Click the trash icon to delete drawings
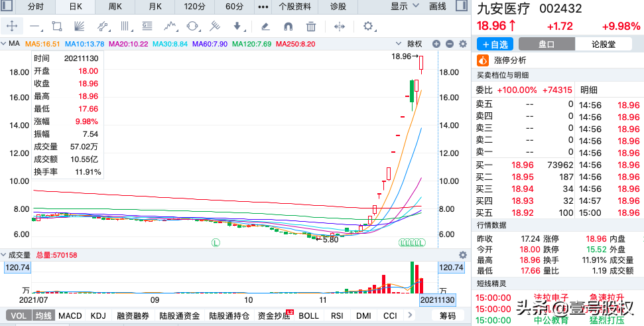644x326 pixels. coord(311,27)
